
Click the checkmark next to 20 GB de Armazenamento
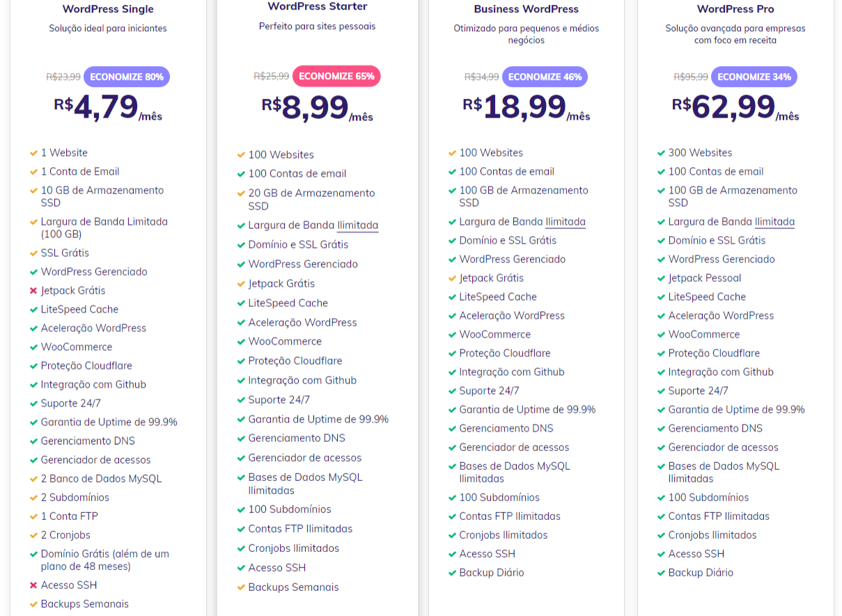pos(241,194)
